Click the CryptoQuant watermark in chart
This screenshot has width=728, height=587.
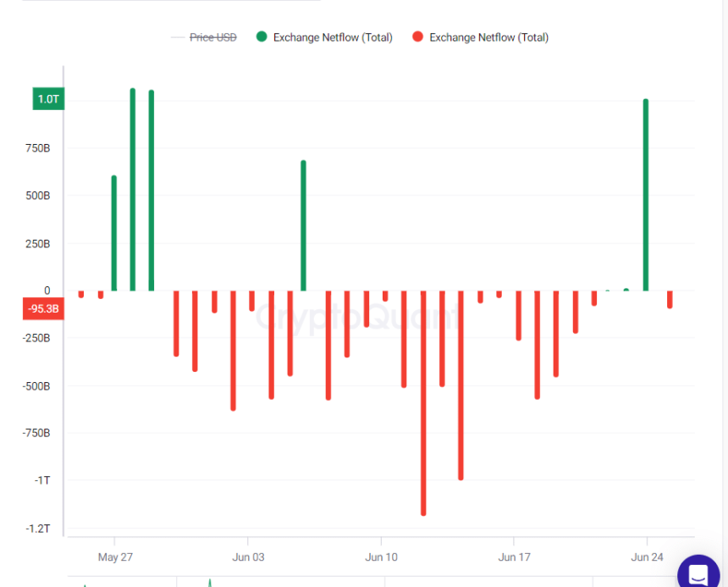[359, 317]
